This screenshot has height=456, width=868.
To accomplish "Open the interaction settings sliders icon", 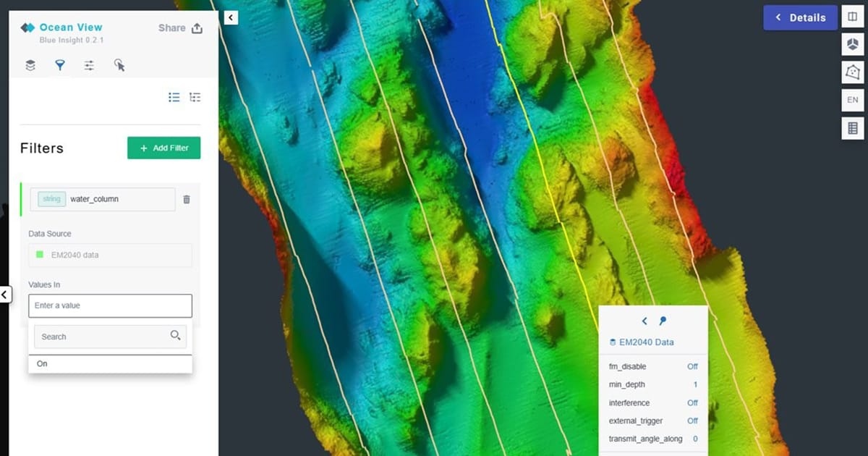I will tap(88, 64).
